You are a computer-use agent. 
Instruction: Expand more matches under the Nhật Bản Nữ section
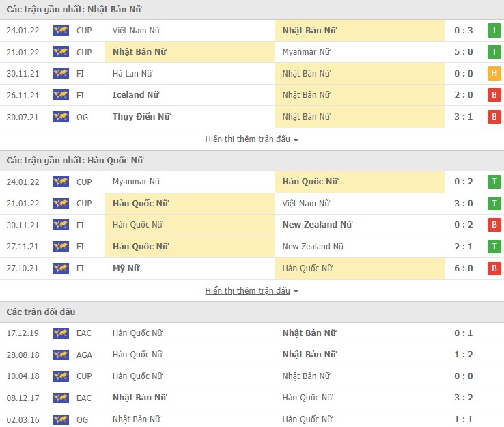point(251,139)
